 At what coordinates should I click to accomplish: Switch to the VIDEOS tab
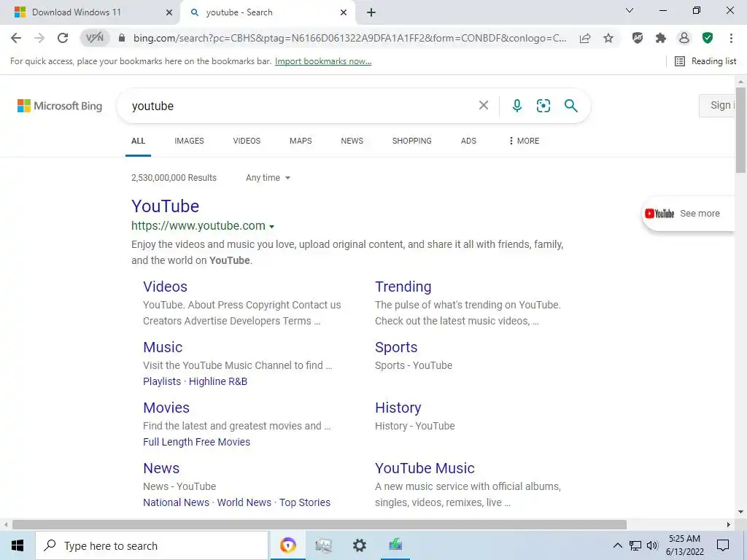pos(247,141)
